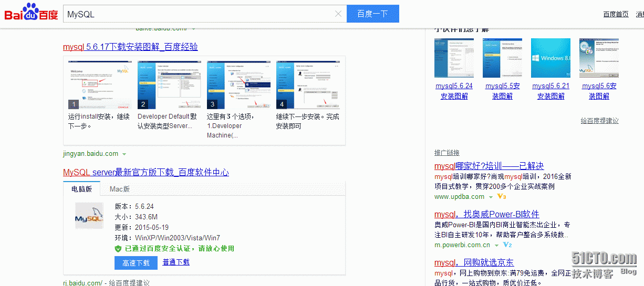Image resolution: width=644 pixels, height=286 pixels.
Task: Open 百度首页 link in top bar
Action: pos(616,14)
